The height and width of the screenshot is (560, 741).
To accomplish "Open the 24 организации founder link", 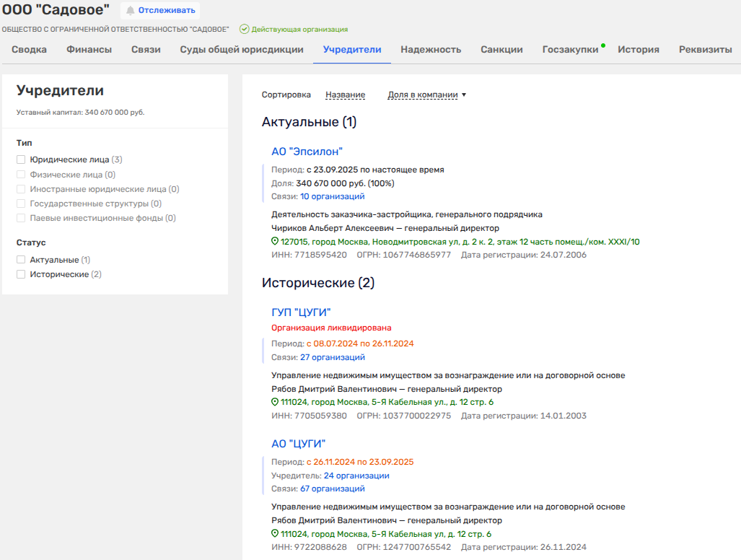I will (356, 476).
